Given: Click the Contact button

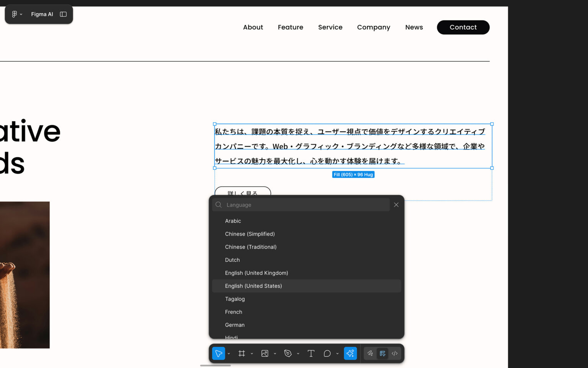Looking at the screenshot, I should (463, 27).
